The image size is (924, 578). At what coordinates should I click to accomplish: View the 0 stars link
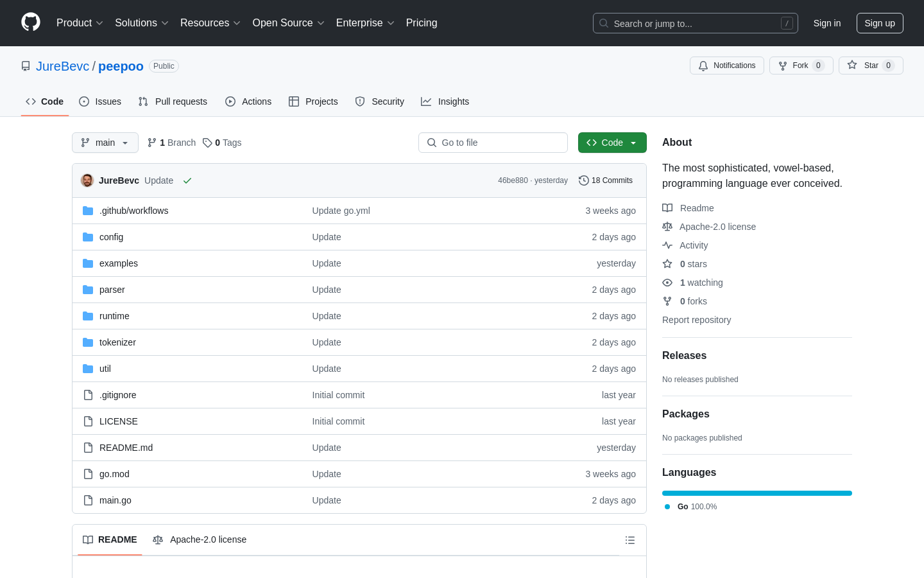click(685, 264)
